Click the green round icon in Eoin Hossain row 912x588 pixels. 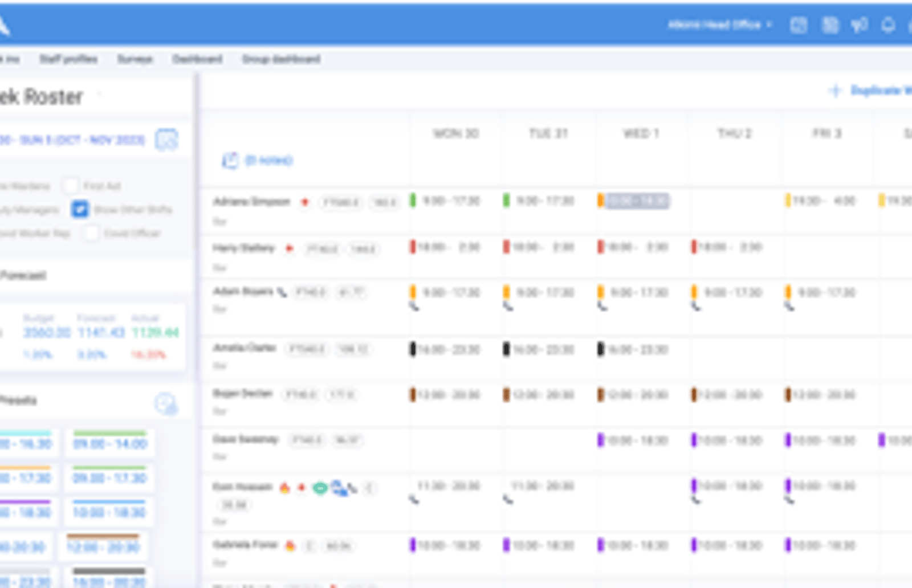[x=320, y=488]
